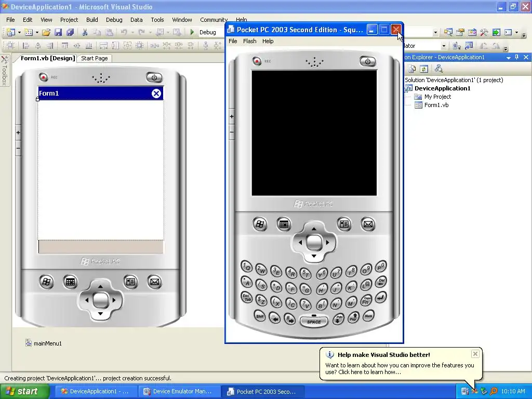Open the Object Browser toolbar icon
This screenshot has width=532, height=399.
pos(472,32)
